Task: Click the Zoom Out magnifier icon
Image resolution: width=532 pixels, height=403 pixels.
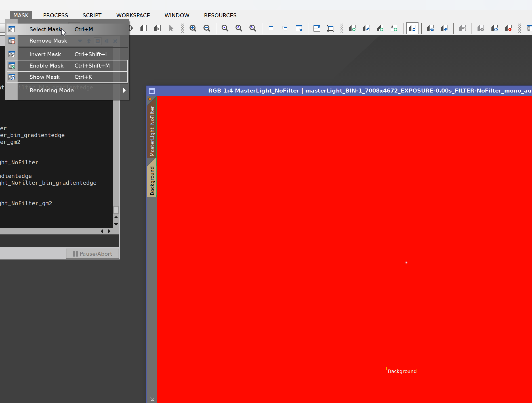Action: [207, 28]
